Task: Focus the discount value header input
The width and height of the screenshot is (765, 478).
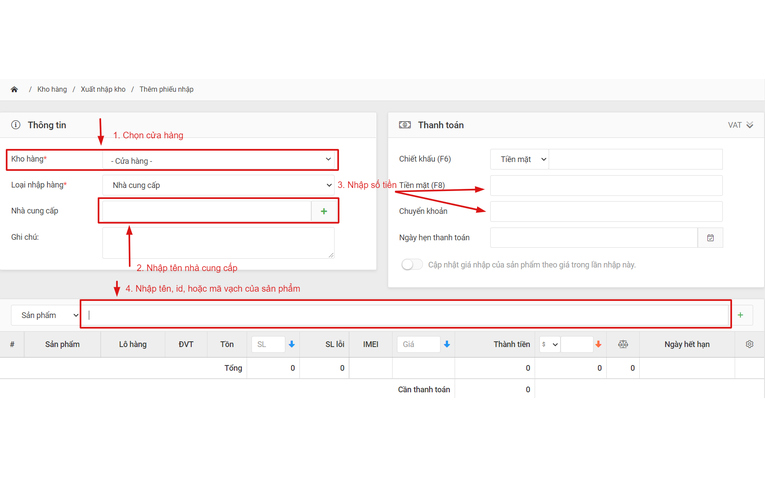Action: tap(577, 344)
